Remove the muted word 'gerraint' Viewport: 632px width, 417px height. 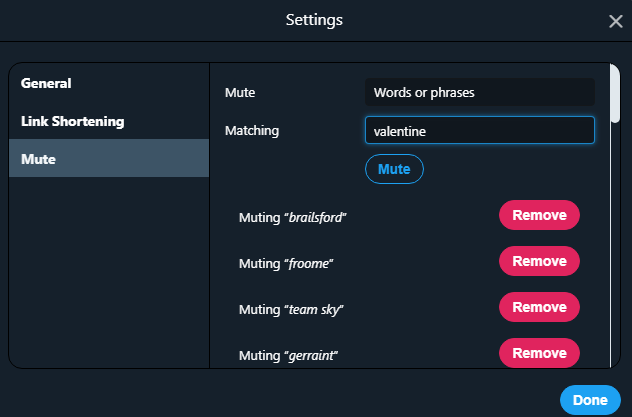point(539,353)
